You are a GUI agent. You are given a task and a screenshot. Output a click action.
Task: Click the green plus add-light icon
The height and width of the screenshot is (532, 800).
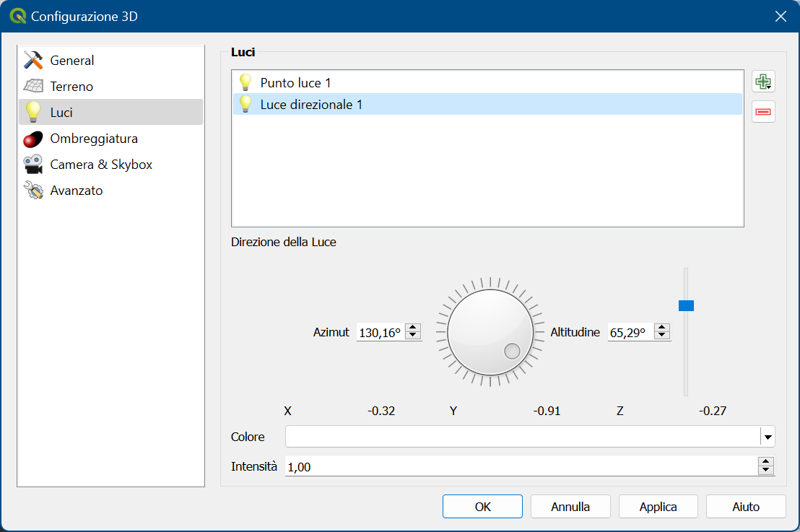(763, 82)
